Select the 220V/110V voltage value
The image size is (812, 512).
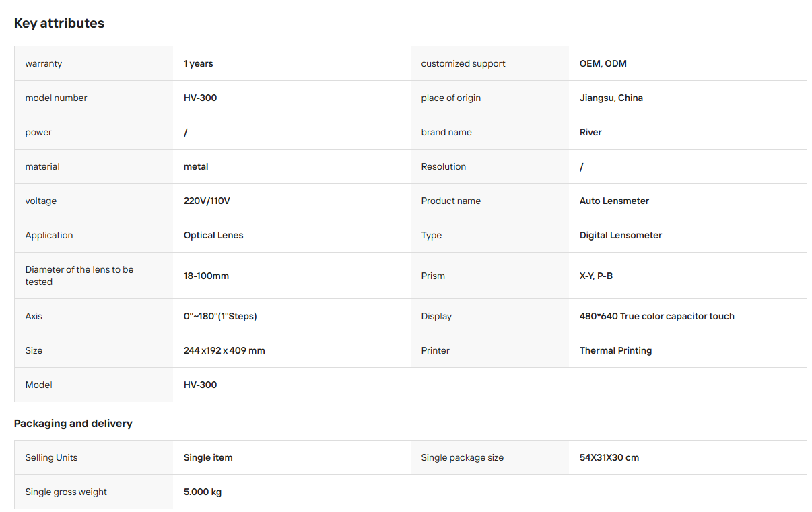pos(207,201)
